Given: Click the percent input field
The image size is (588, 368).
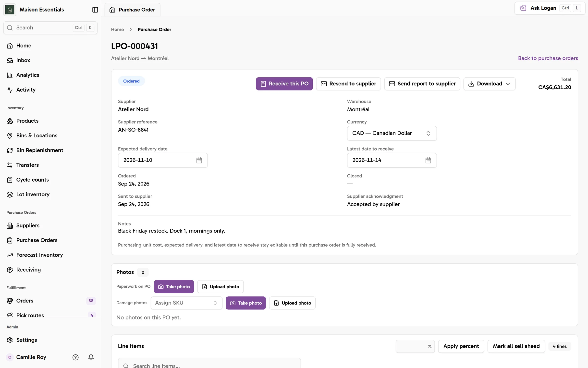Looking at the screenshot, I should 415,346.
